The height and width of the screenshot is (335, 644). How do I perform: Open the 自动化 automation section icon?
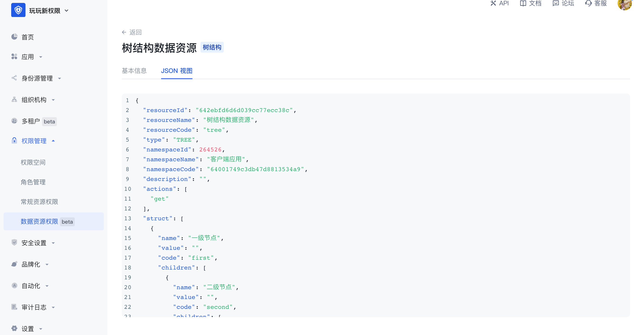[x=15, y=286]
